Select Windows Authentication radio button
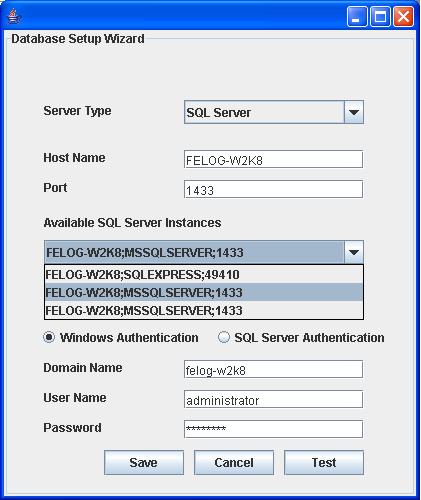Viewport: 421px width, 500px height. click(x=49, y=337)
